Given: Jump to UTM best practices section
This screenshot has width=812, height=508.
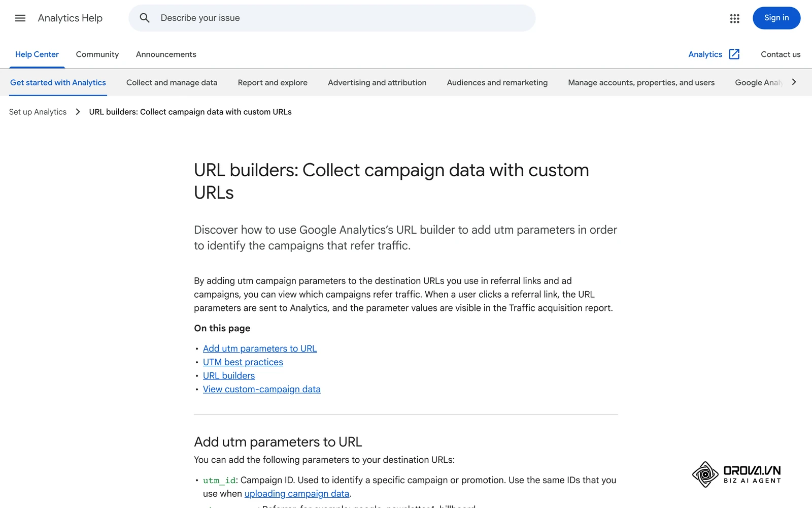Looking at the screenshot, I should [243, 362].
